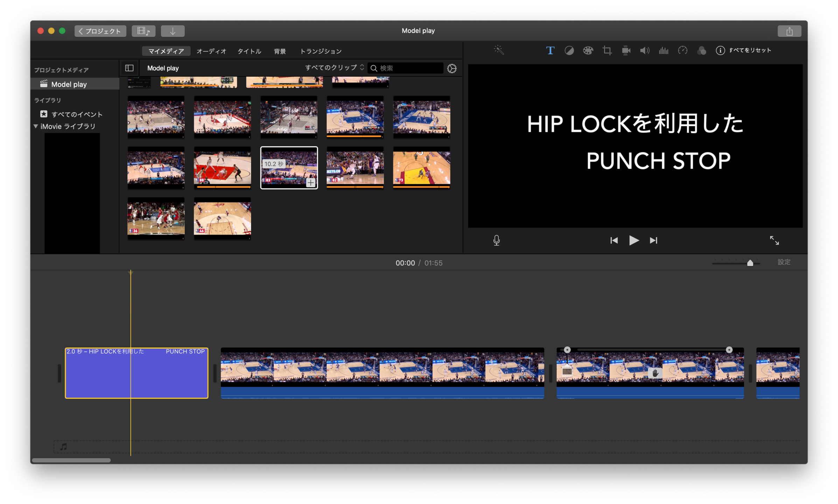Open the browser gear settings menu
Viewport: 838px width, 504px height.
tap(452, 68)
